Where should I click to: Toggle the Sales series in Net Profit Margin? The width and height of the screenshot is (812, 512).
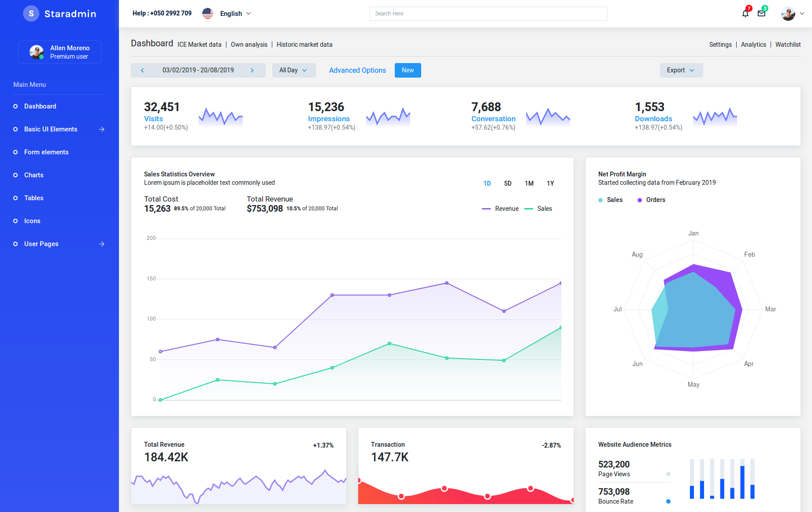coord(611,200)
